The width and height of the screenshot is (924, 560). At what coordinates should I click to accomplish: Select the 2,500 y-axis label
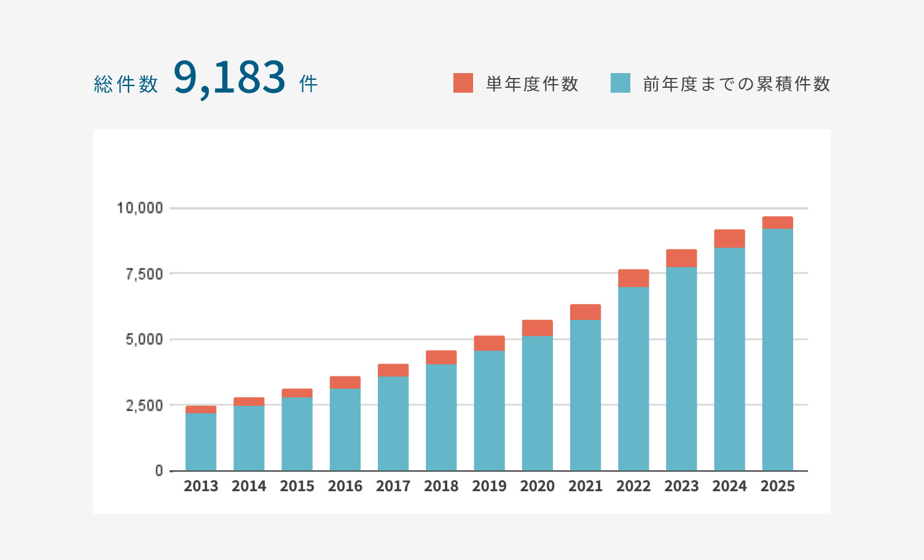(144, 405)
